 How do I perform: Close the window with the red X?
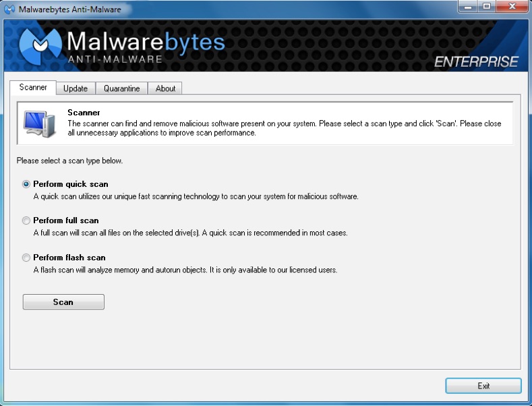coord(512,6)
